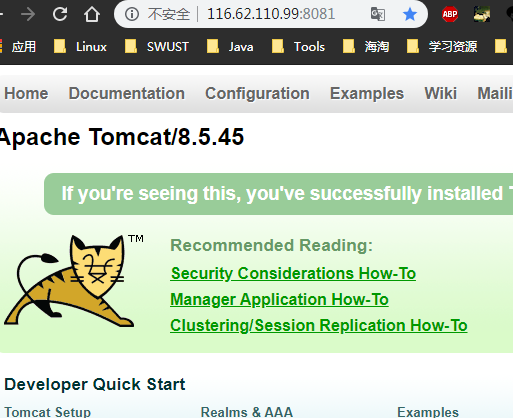Click the blue bookmark star icon
Viewport: 513px width, 418px height.
click(x=410, y=14)
